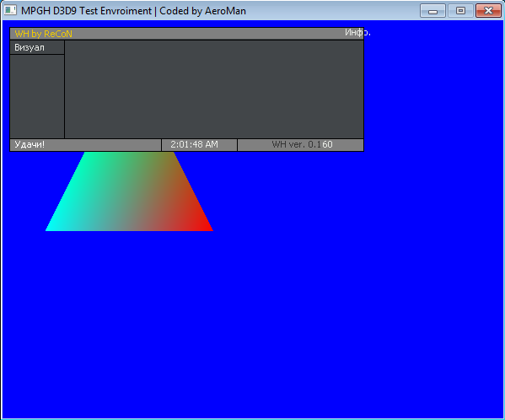Select the Удачи! status text
Viewport: 505px width, 420px height.
tap(30, 144)
